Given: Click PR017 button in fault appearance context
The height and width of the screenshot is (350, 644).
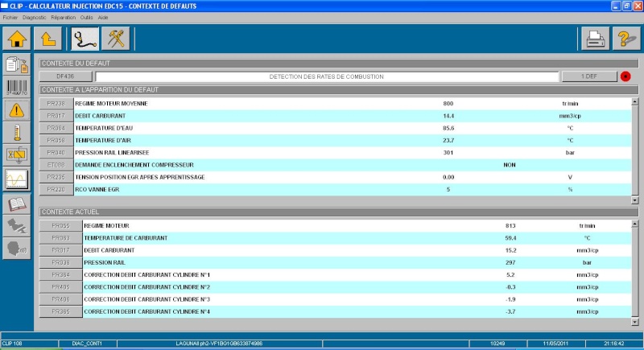Looking at the screenshot, I should tap(56, 116).
